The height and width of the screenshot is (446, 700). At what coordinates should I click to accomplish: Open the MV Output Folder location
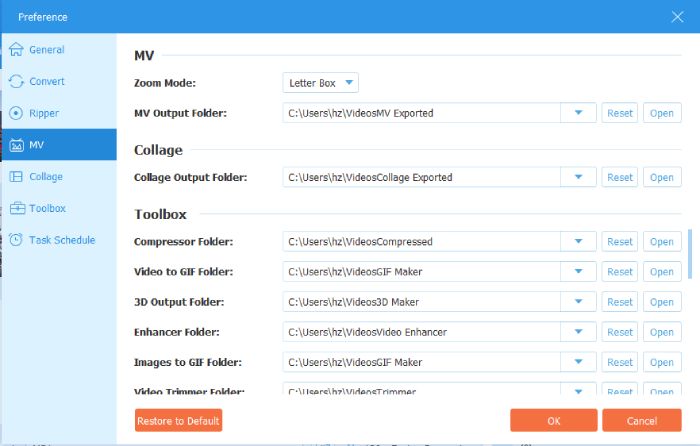(662, 113)
